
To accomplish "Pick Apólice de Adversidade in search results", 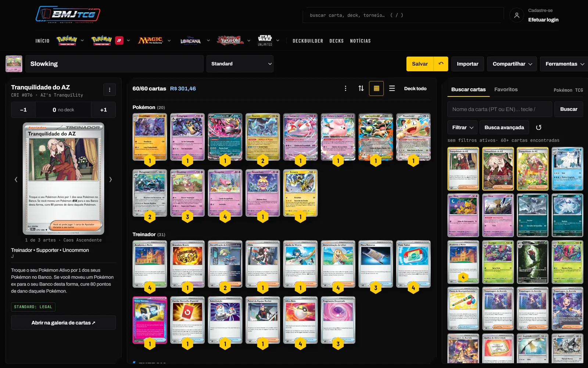I will click(498, 348).
